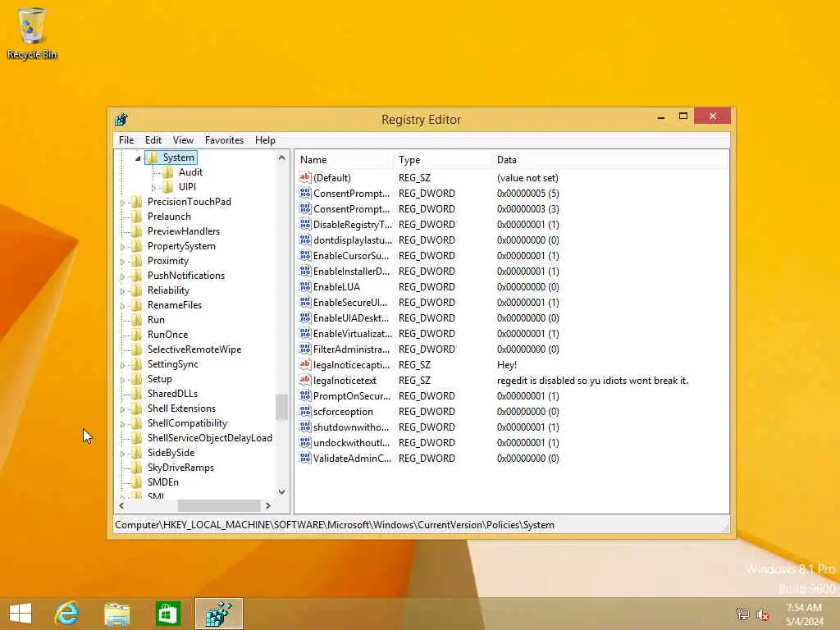This screenshot has height=630, width=840.
Task: Select the RunOnce folder icon
Action: tap(137, 335)
